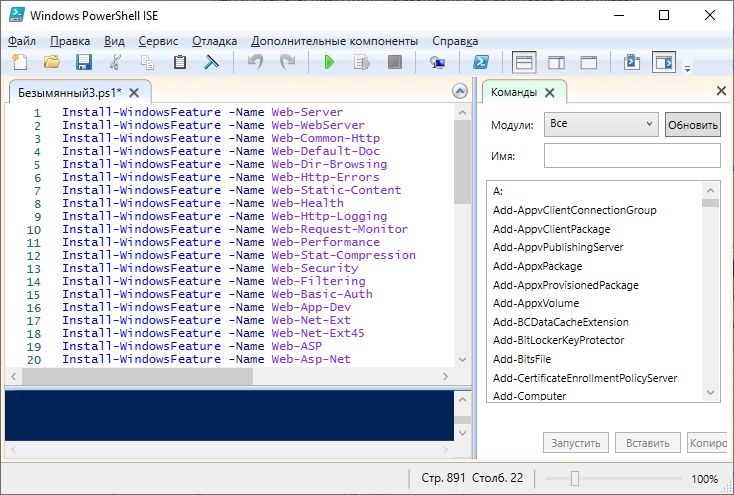Click the script editor horizontal scrollbar thumb
Viewport: 734px width, 495px height.
click(138, 376)
